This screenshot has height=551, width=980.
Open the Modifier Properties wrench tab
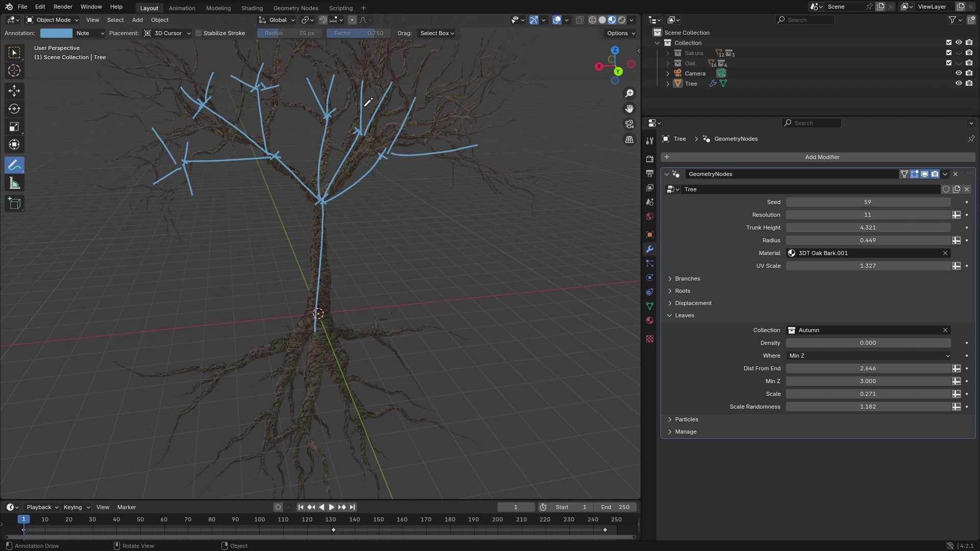tap(649, 249)
